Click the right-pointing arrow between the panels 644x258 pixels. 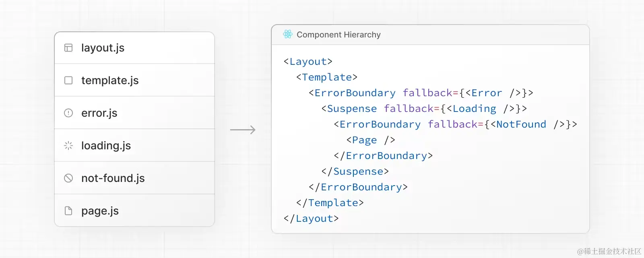tap(243, 130)
